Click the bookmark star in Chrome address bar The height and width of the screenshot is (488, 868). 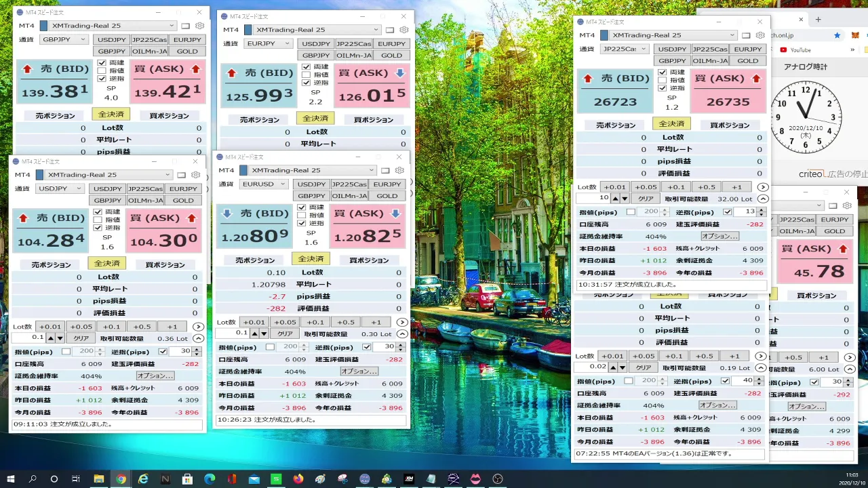[837, 35]
